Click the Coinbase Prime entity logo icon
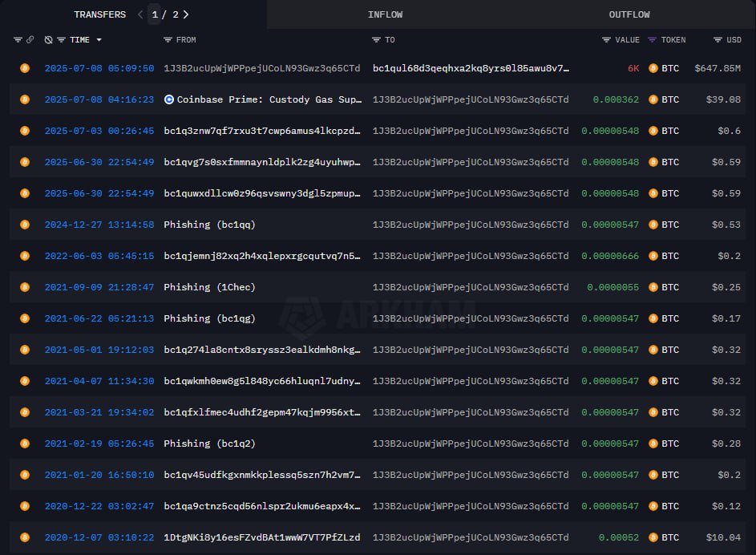756x555 pixels. pos(169,99)
